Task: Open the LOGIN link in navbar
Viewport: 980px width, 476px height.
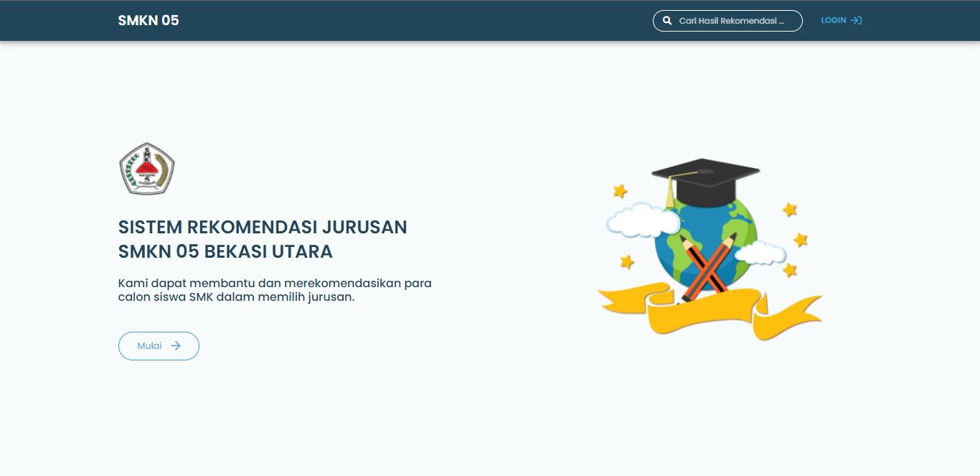Action: click(833, 20)
